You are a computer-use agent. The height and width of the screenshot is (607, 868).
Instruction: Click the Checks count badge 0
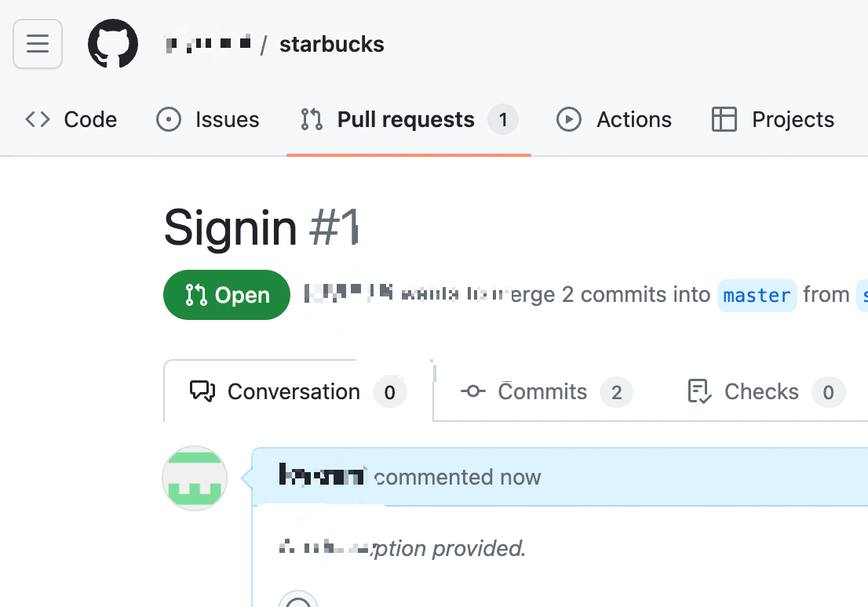828,392
